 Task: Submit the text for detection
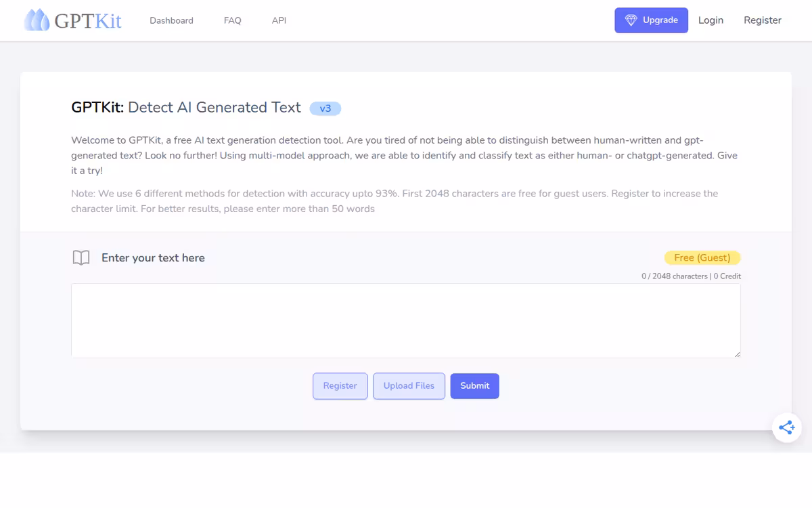pos(474,386)
